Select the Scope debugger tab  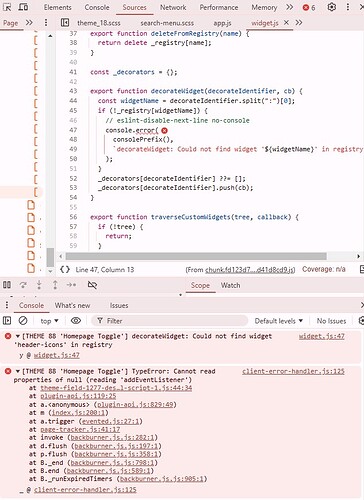(x=200, y=285)
